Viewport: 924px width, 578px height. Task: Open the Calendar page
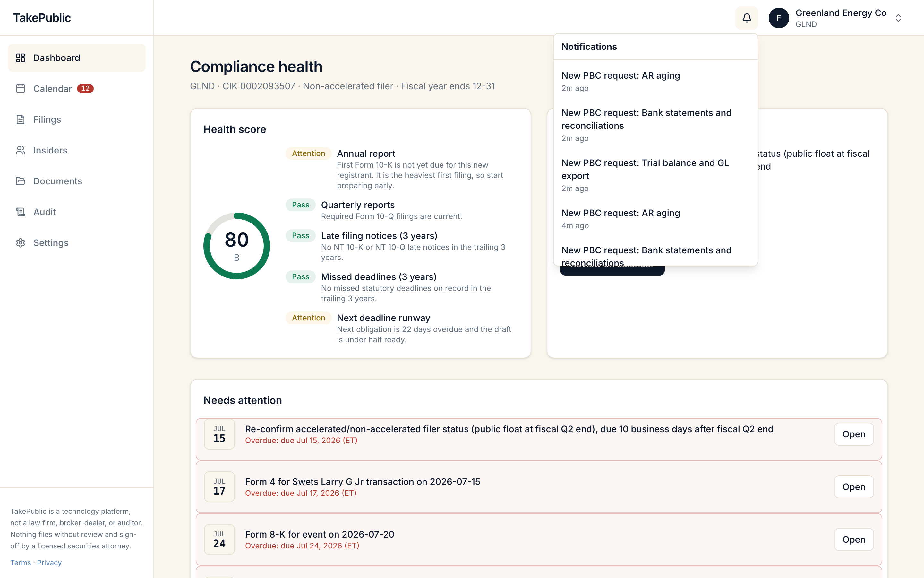[76, 89]
